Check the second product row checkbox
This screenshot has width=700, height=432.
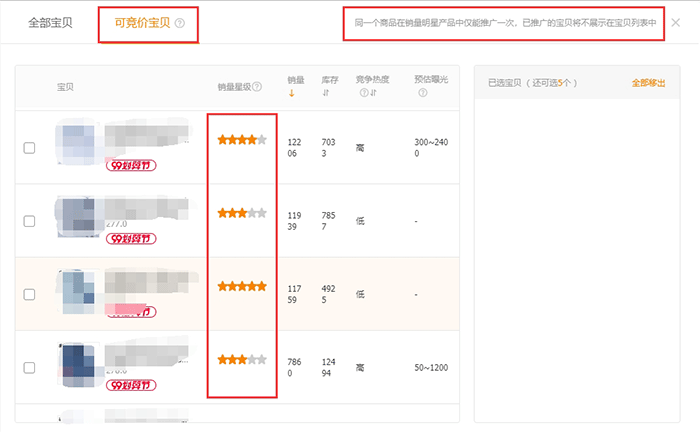tap(29, 221)
